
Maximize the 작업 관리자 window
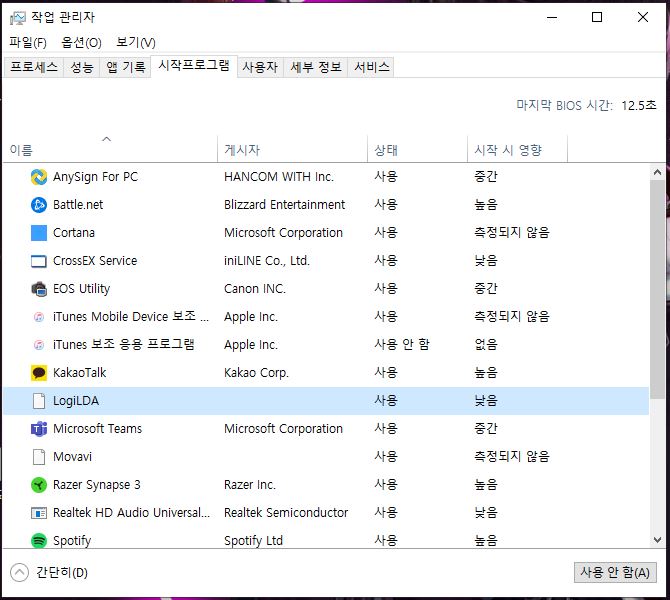(597, 18)
